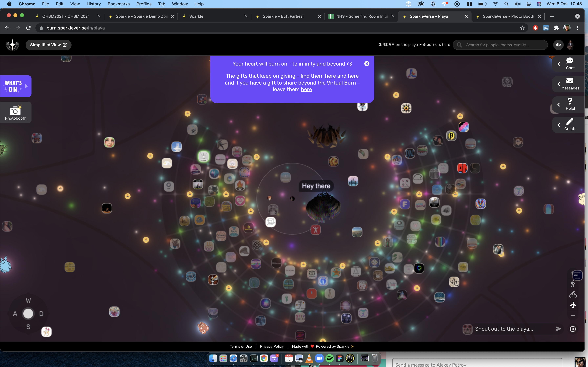Select bicycle speed mode
Image resolution: width=588 pixels, height=367 pixels.
coord(573,294)
